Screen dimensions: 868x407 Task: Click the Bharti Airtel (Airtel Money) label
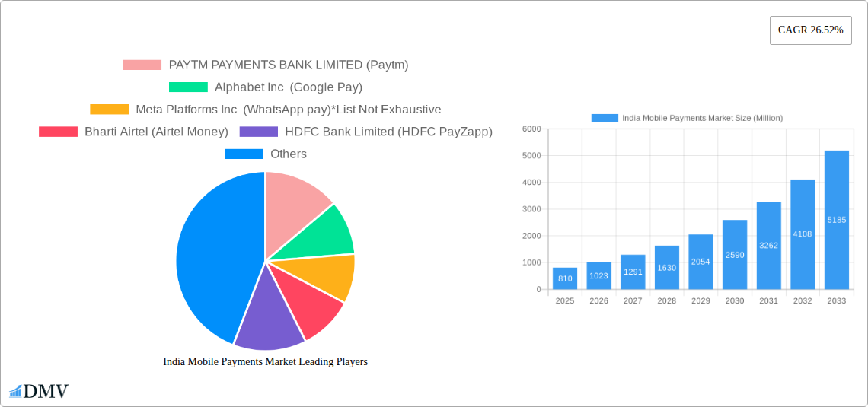pyautogui.click(x=156, y=132)
